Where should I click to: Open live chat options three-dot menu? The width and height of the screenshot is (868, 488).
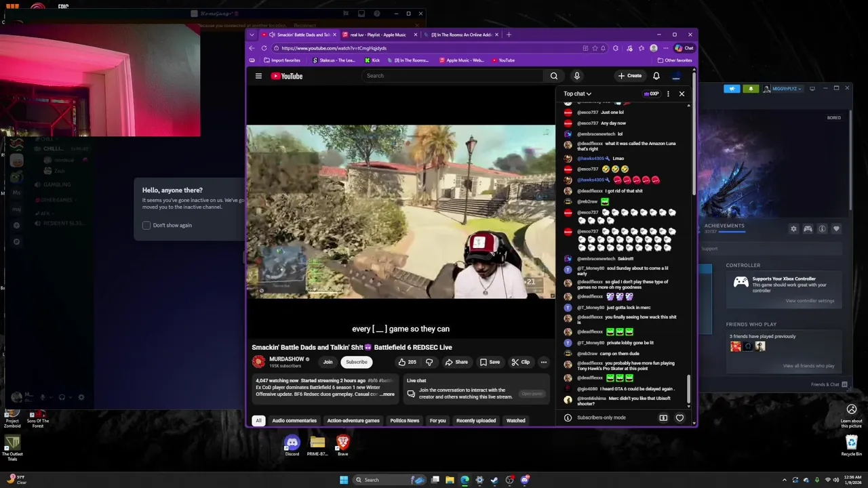668,94
